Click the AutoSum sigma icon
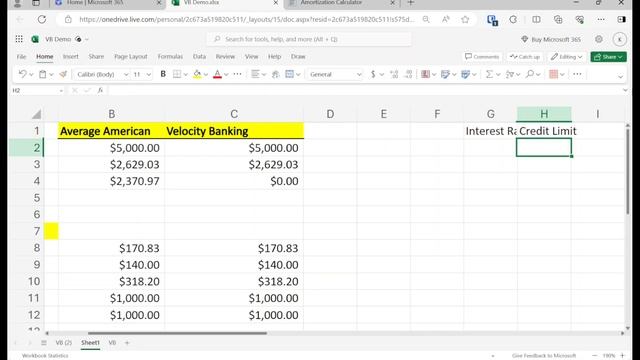This screenshot has width=640, height=360. point(489,74)
